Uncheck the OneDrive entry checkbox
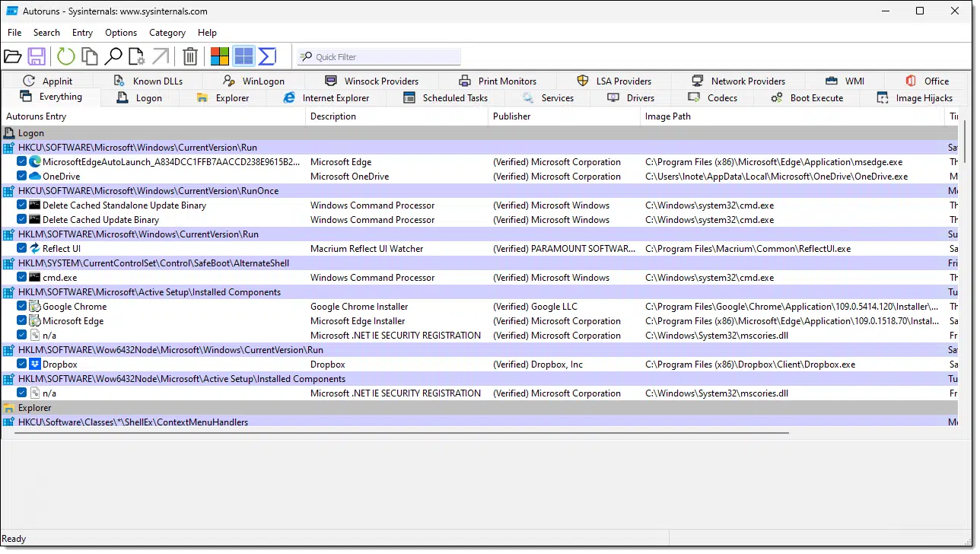This screenshot has width=980, height=554. (22, 176)
